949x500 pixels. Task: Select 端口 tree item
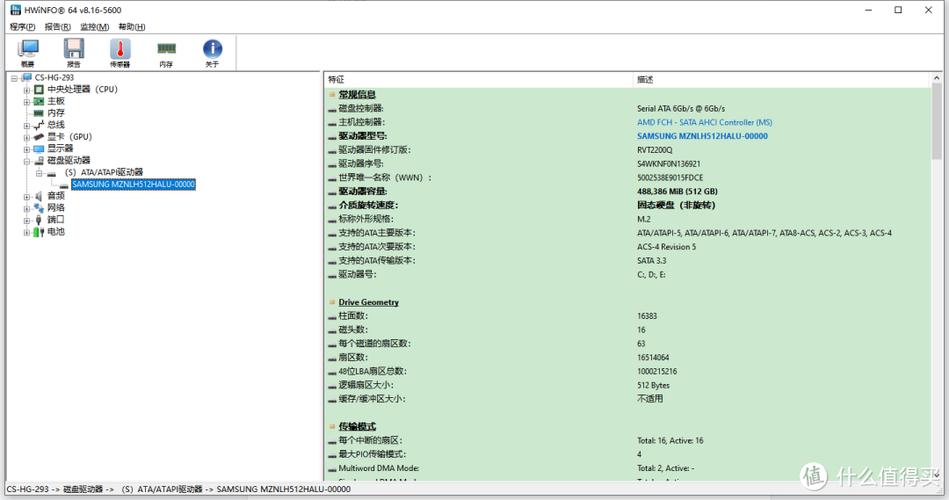[56, 220]
